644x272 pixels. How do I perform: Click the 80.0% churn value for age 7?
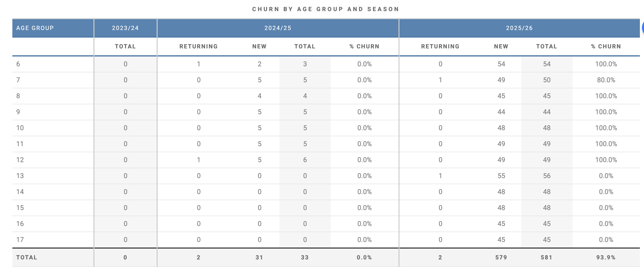[606, 80]
